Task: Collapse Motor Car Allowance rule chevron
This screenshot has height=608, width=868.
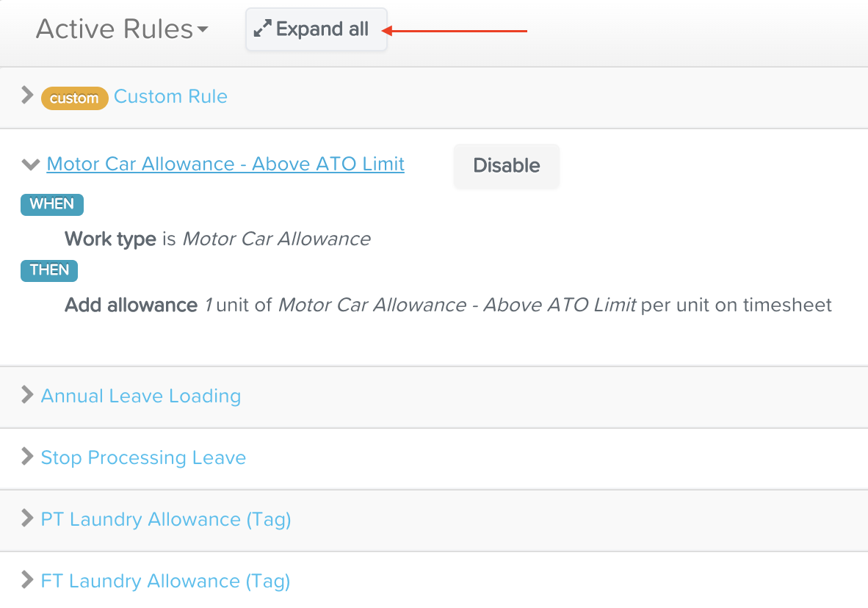Action: [30, 164]
